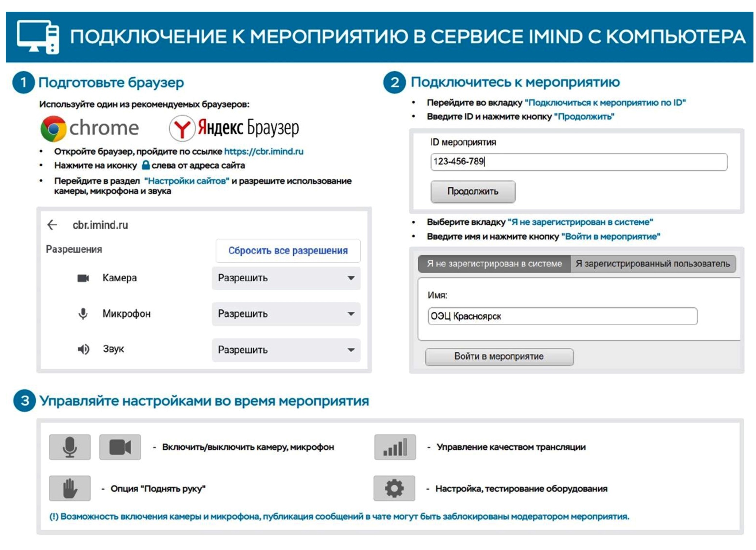
Task: Click text Настройка, тестирование оборудования
Action: point(521,488)
